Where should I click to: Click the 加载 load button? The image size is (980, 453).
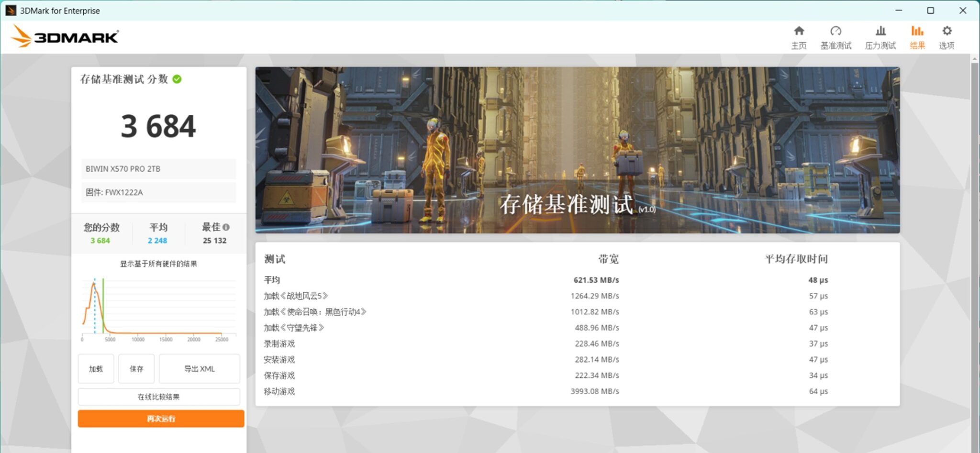tap(96, 369)
